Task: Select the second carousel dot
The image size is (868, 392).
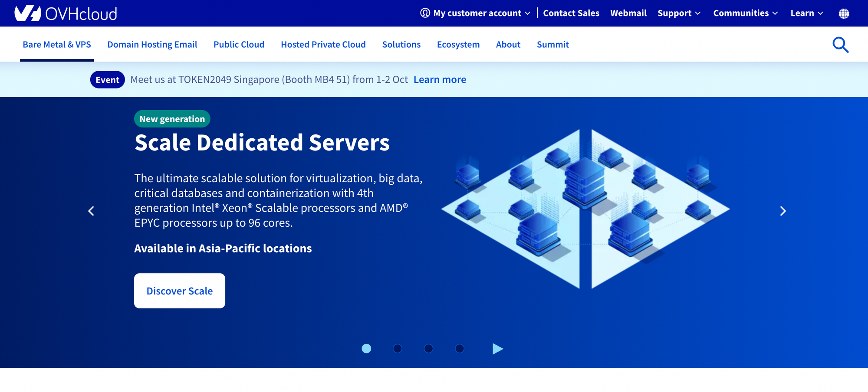Action: pos(398,349)
